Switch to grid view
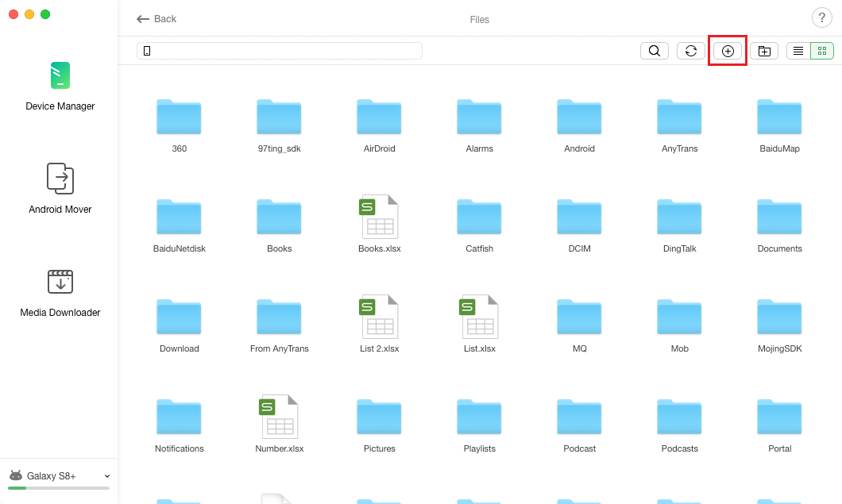This screenshot has width=842, height=504. pyautogui.click(x=821, y=51)
